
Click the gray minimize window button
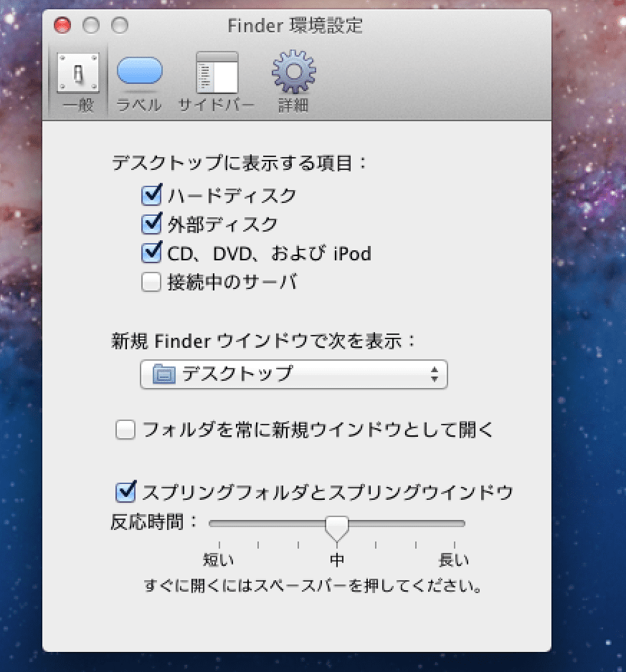pos(91,25)
